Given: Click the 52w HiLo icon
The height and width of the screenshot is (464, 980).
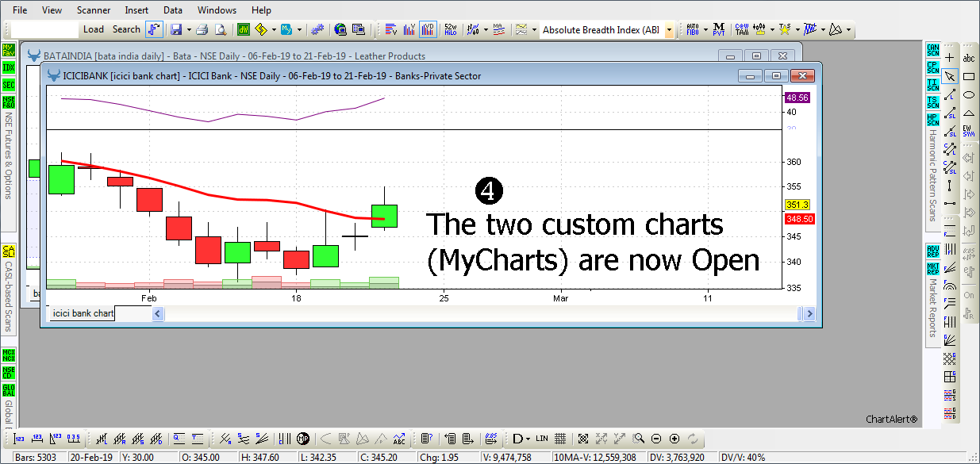Looking at the screenshot, I should tap(451, 29).
